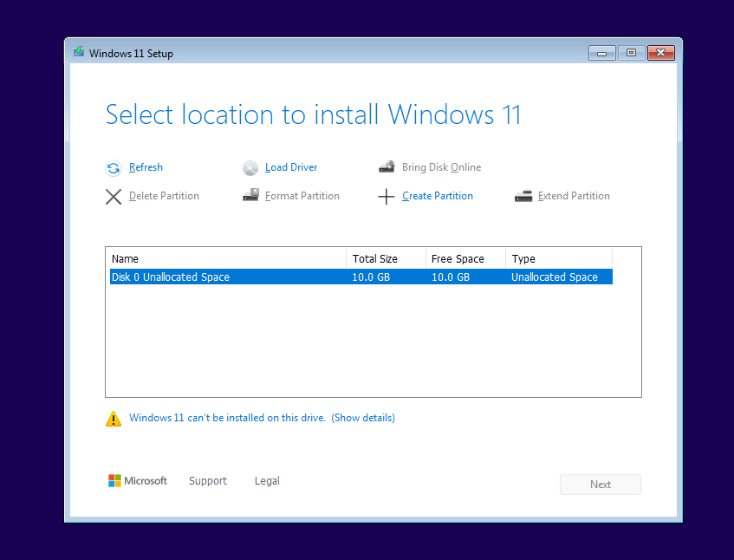Click the Refresh link text
Screen dimensions: 734x560
[146, 167]
